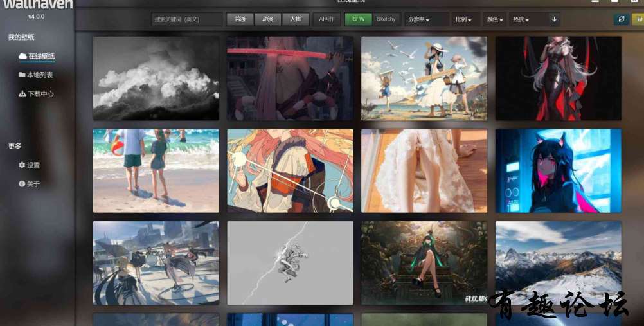Toggle the 动漫 anime category filter
This screenshot has width=644, height=326.
[x=268, y=19]
